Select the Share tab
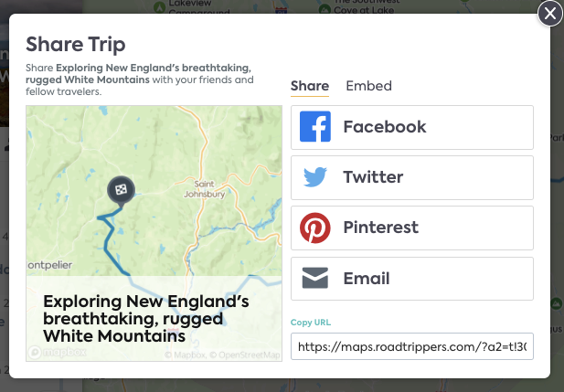This screenshot has height=392, width=564. point(310,86)
